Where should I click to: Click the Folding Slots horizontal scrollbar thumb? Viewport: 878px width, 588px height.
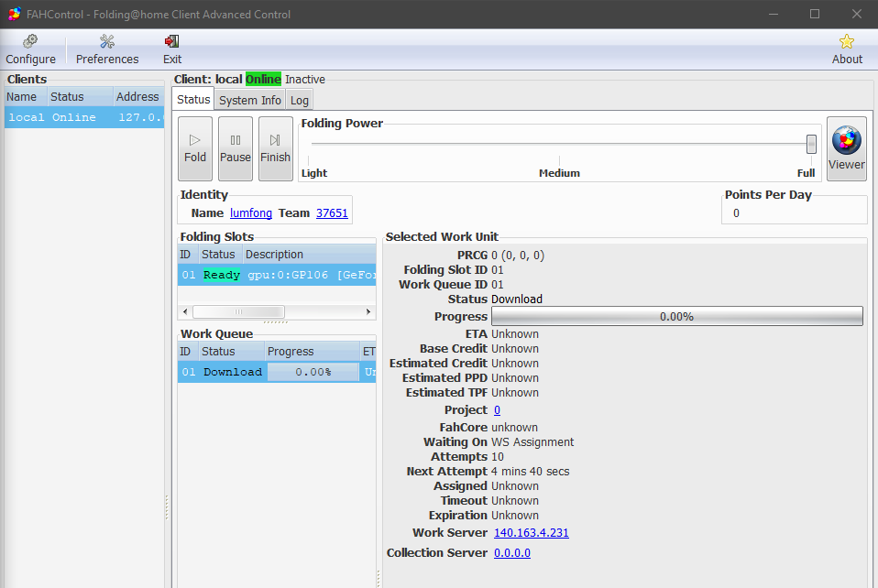coord(238,311)
